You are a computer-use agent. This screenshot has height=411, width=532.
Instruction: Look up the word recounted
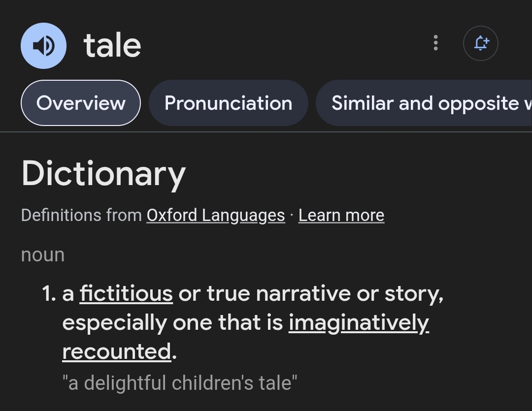click(117, 351)
